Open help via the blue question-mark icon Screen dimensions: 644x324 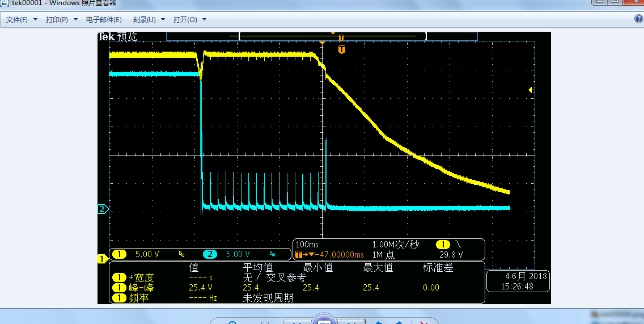pyautogui.click(x=639, y=19)
